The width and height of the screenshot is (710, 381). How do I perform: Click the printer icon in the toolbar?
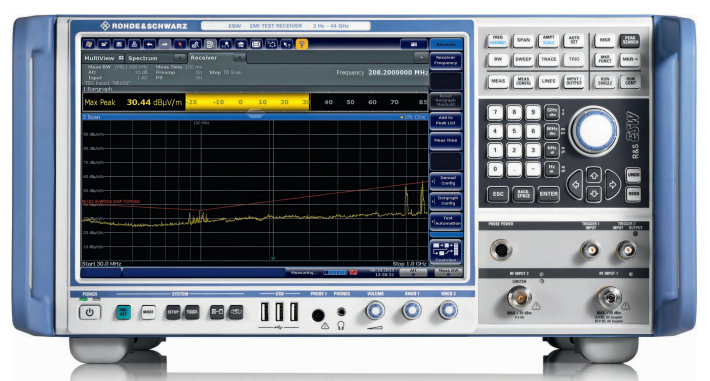tap(134, 44)
